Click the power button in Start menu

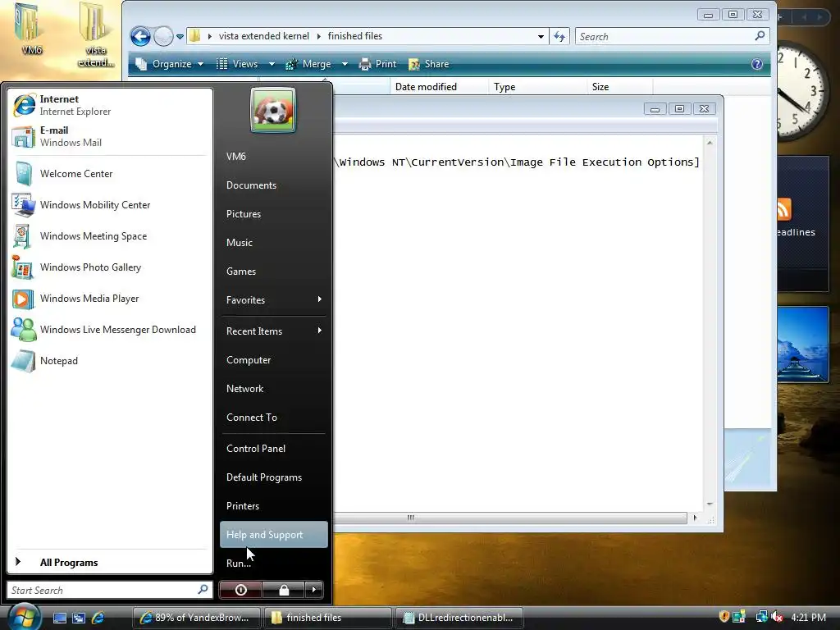[240, 590]
